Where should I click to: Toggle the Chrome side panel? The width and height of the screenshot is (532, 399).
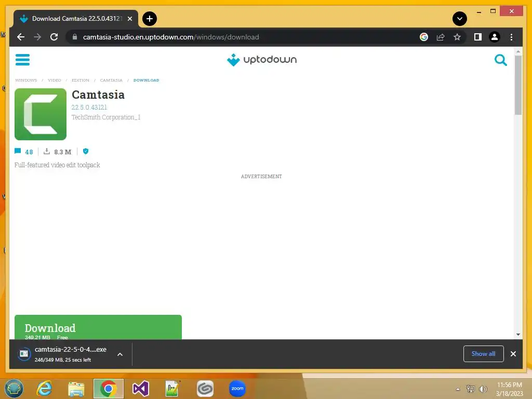(478, 37)
